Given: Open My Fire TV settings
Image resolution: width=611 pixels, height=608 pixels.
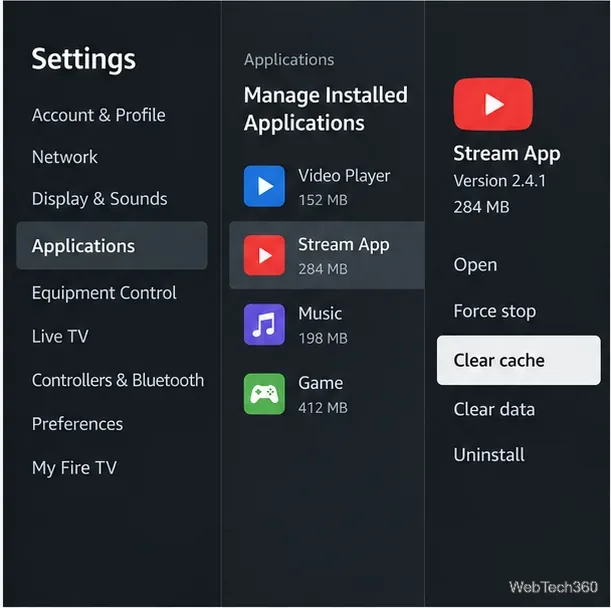Looking at the screenshot, I should 74,468.
